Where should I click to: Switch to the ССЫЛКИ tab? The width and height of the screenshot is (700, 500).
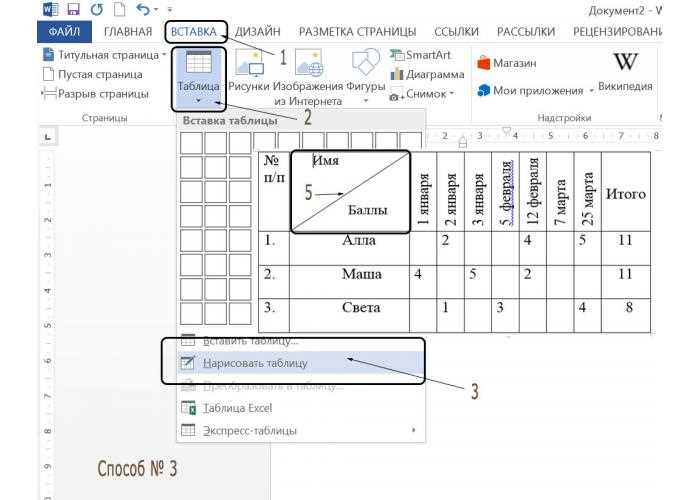tap(456, 32)
